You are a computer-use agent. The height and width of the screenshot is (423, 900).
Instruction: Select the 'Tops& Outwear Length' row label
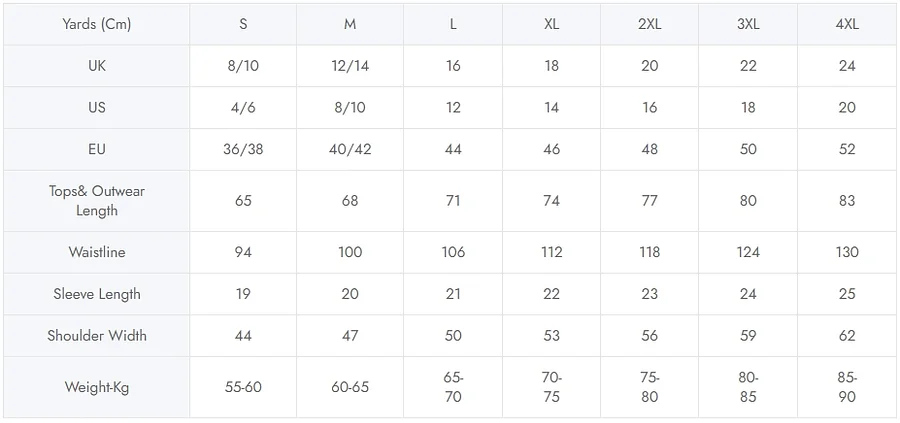[96, 201]
